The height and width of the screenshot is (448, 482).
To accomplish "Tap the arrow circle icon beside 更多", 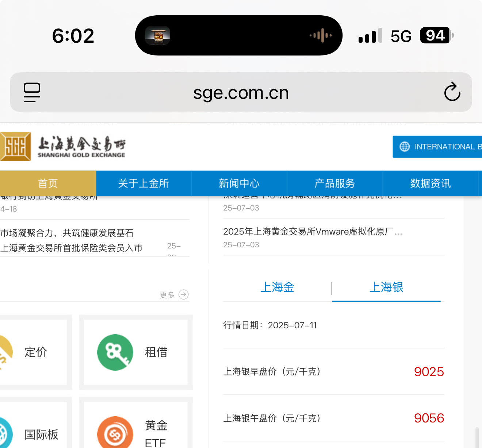I will 184,294.
